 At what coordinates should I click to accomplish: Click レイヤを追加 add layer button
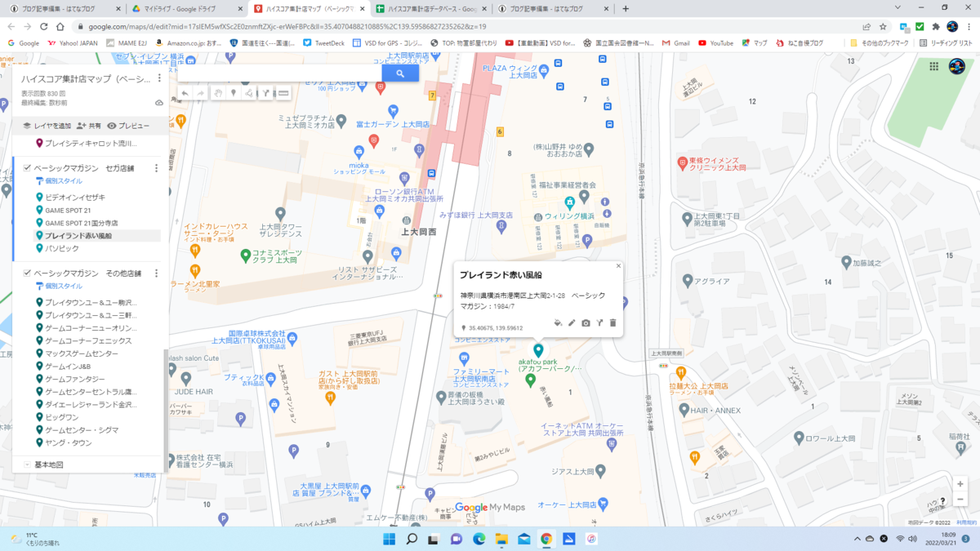click(x=47, y=126)
